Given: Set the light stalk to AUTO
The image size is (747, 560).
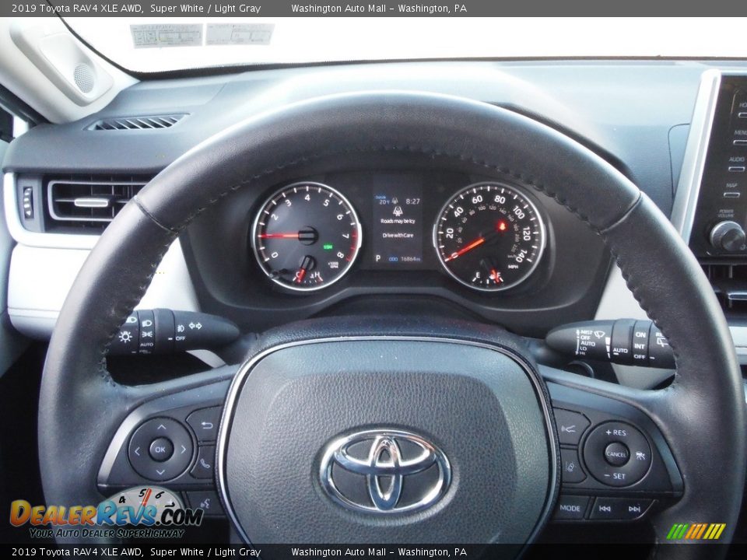Looking at the screenshot, I should 147,344.
